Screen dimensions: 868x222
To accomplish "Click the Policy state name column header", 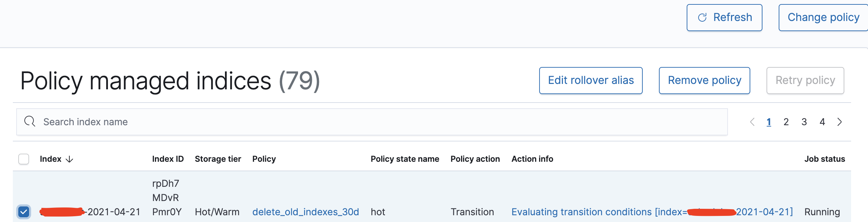I will coord(405,159).
